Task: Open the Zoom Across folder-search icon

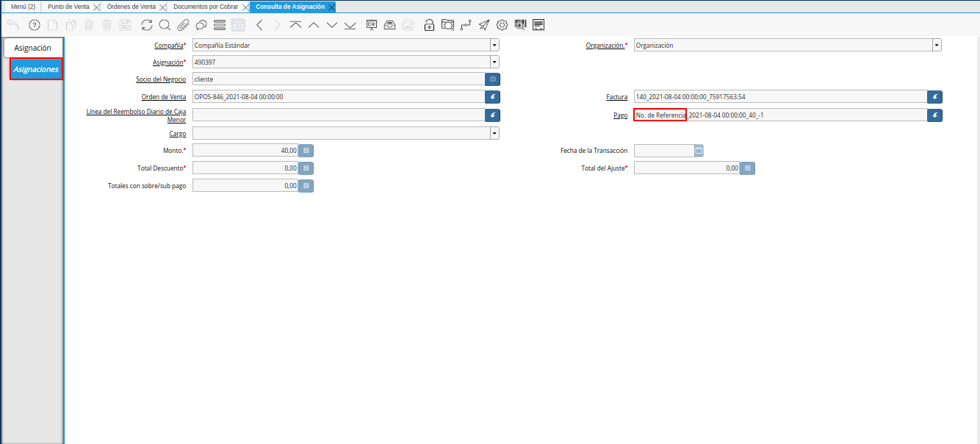Action: point(447,25)
